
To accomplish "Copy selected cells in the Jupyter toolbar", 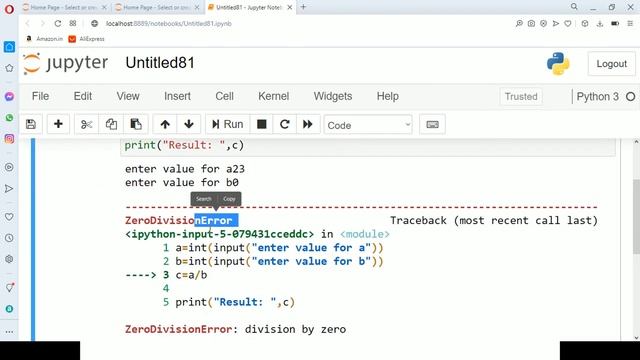I will (x=111, y=124).
